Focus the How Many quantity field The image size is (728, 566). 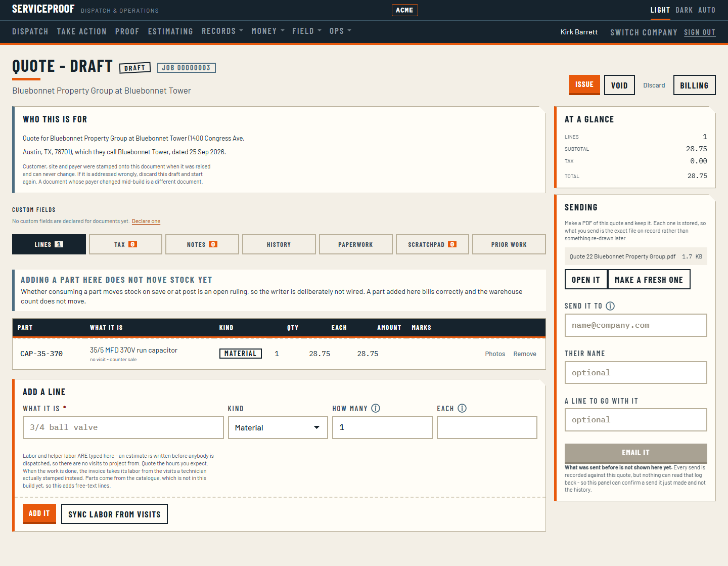point(382,427)
